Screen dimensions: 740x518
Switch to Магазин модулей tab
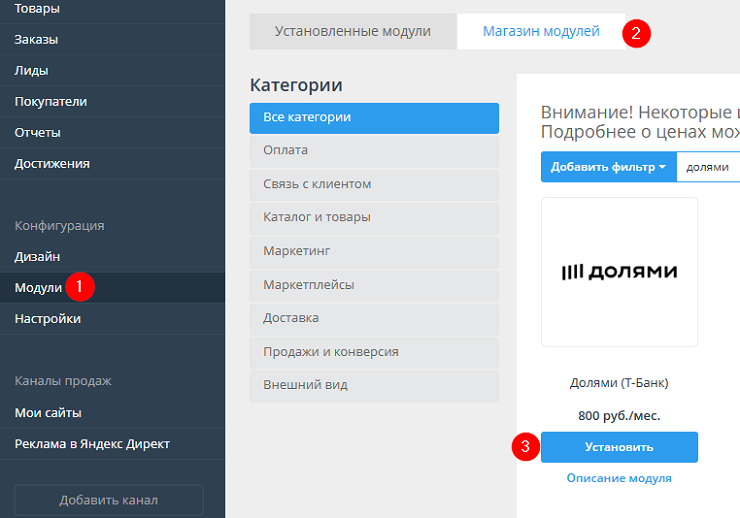click(x=541, y=32)
